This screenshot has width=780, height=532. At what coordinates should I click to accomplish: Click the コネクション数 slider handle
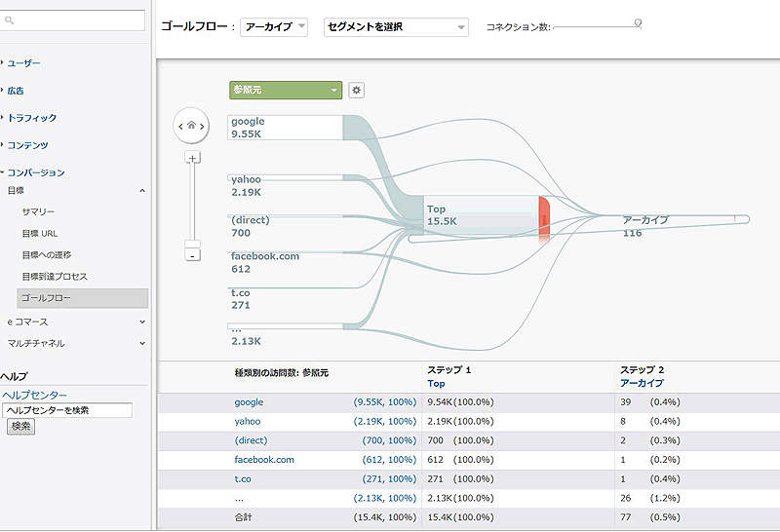point(638,23)
